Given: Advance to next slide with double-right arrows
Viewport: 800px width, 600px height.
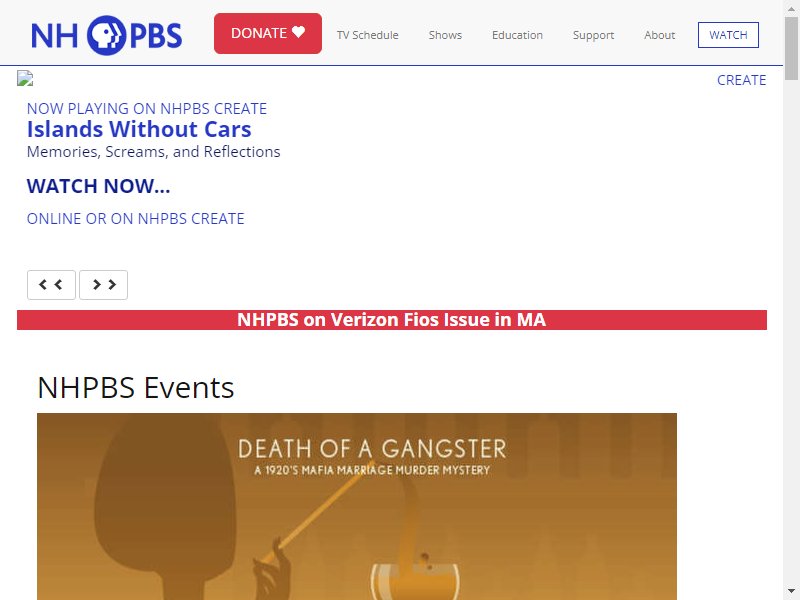Looking at the screenshot, I should coord(104,285).
